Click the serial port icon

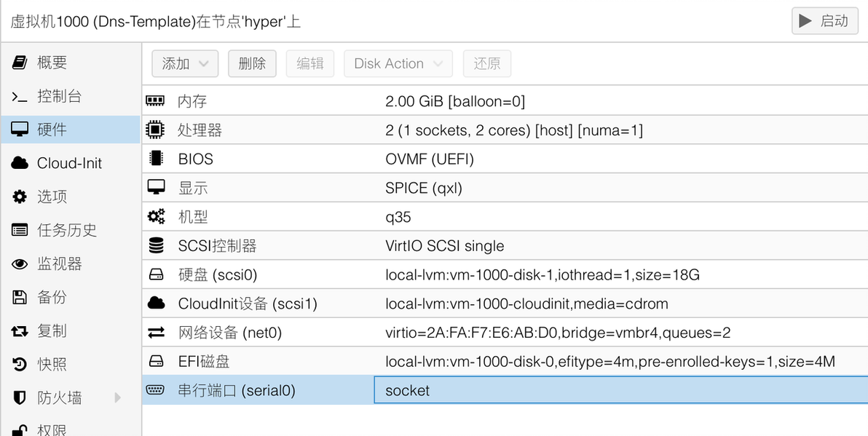pyautogui.click(x=156, y=390)
